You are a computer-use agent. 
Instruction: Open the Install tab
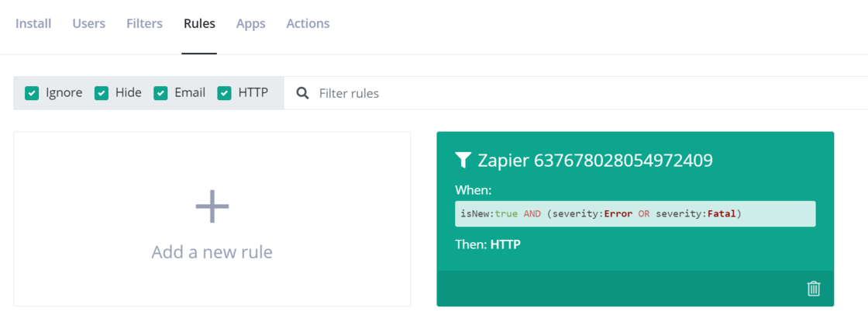[33, 24]
